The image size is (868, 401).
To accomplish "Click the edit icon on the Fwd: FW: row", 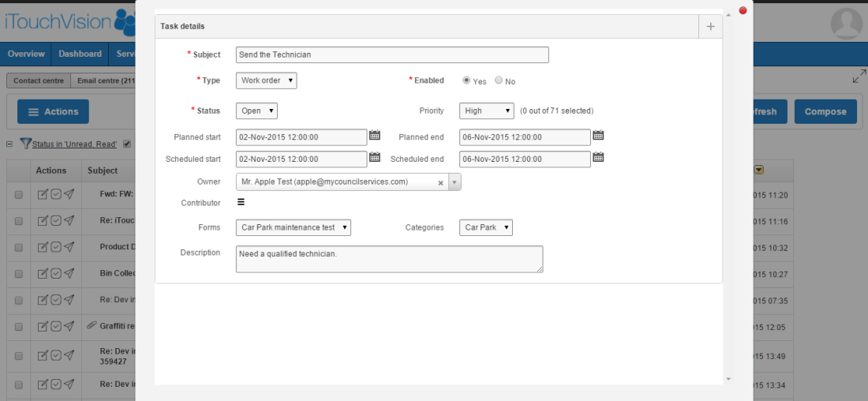I will pos(43,194).
